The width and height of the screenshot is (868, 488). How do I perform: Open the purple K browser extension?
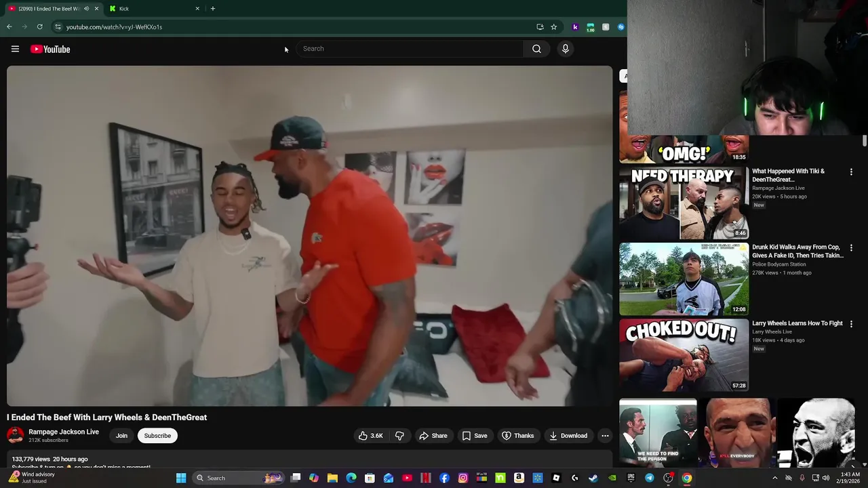pos(575,27)
